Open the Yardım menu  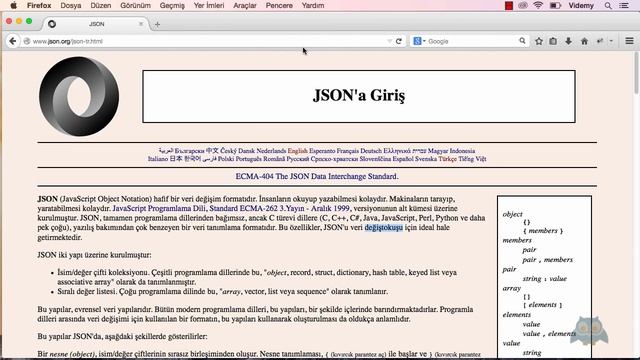pyautogui.click(x=313, y=5)
